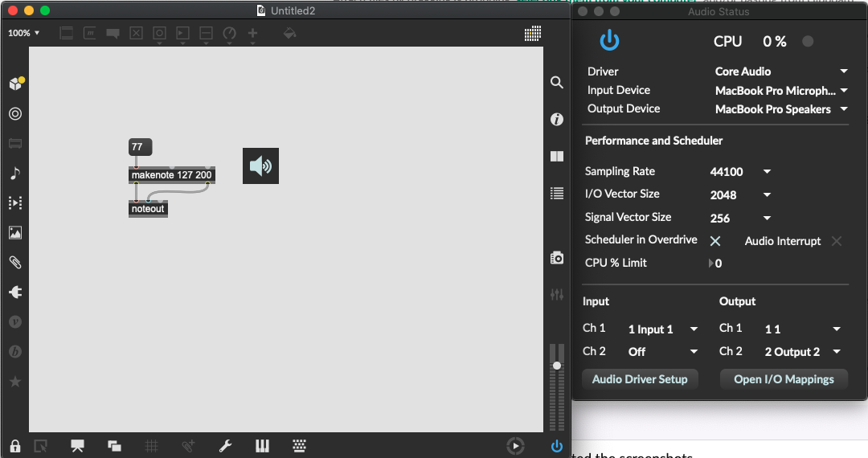The height and width of the screenshot is (458, 868).
Task: Open Input Ch 2 Off dropdown
Action: [x=662, y=352]
